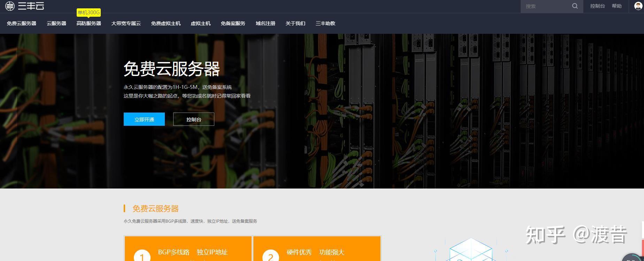Select the 虚拟主机 nav item
Viewport: 644px width, 261px height.
[201, 23]
